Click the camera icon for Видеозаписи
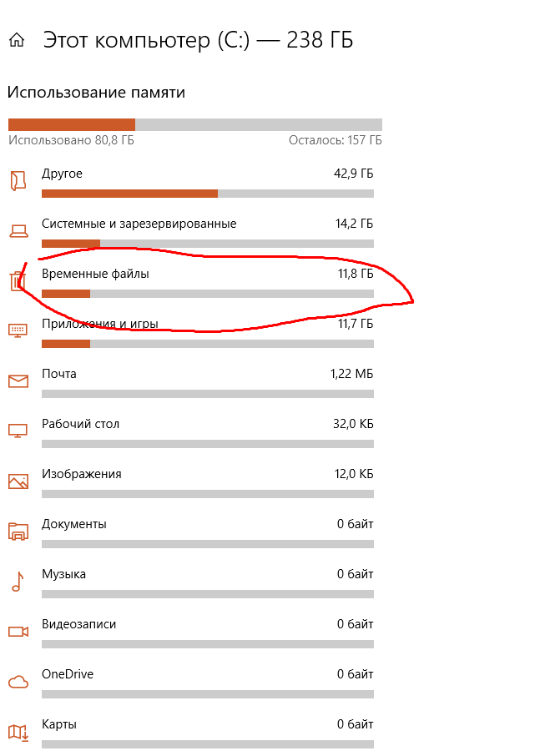545x756 pixels. [x=18, y=632]
